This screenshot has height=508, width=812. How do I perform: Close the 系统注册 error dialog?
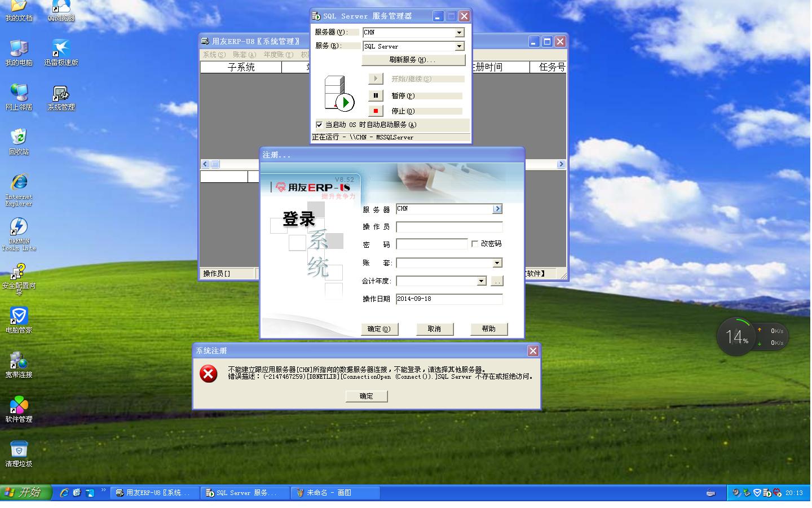(533, 351)
